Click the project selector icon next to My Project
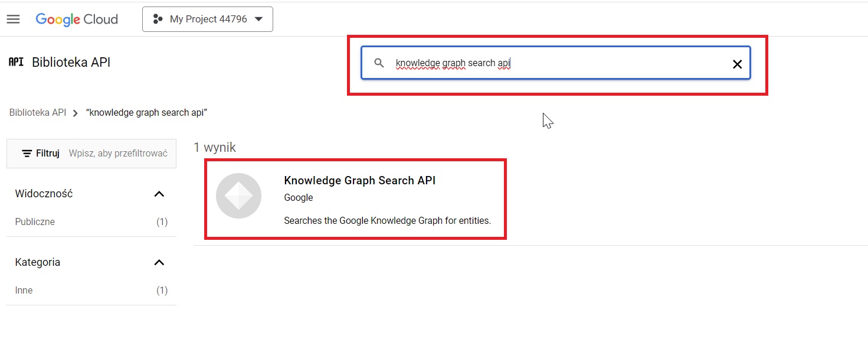Screen dimensions: 868x342 click(x=158, y=19)
